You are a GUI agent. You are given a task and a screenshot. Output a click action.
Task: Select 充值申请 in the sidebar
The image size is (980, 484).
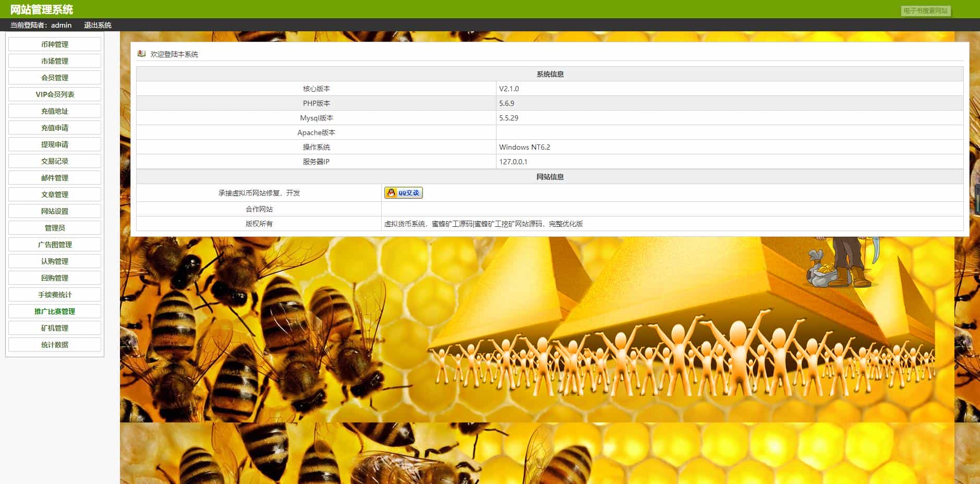55,128
